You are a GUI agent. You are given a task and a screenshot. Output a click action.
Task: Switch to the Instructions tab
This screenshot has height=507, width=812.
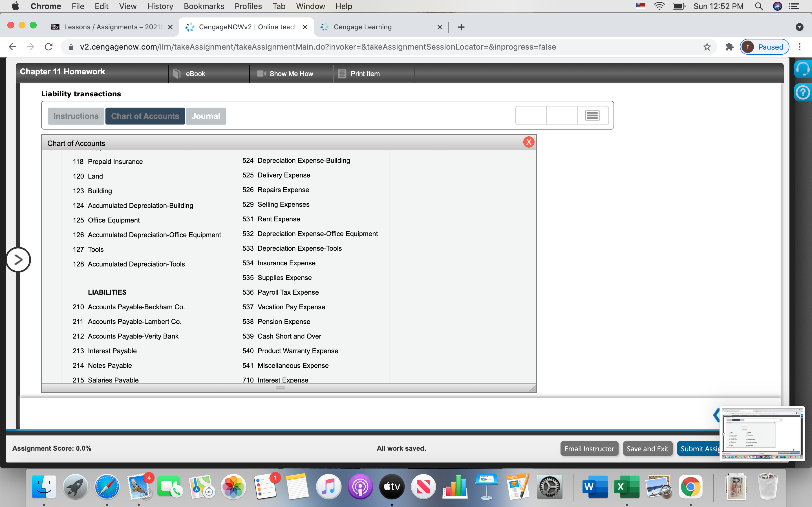pyautogui.click(x=76, y=116)
